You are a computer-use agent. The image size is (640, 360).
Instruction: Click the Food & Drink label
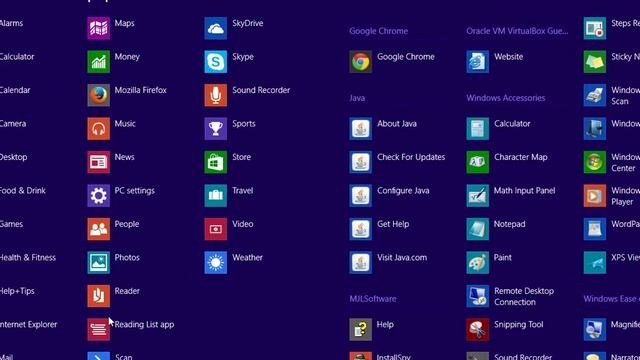tap(23, 191)
